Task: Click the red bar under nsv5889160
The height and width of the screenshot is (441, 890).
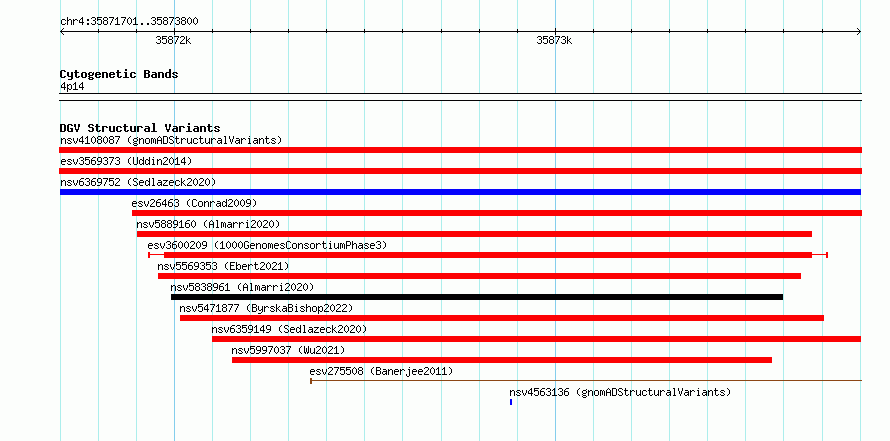Action: click(474, 234)
